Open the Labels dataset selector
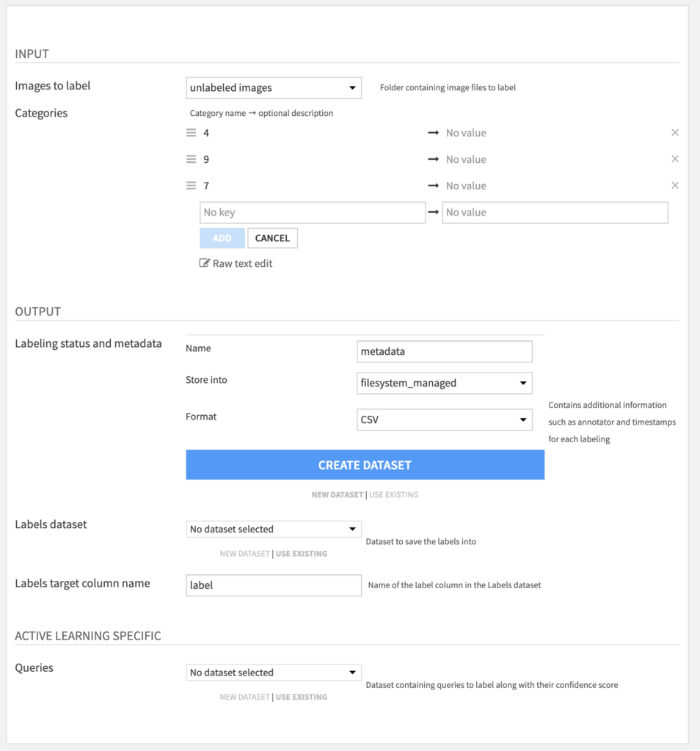Screen dimensions: 700x751 point(274,530)
